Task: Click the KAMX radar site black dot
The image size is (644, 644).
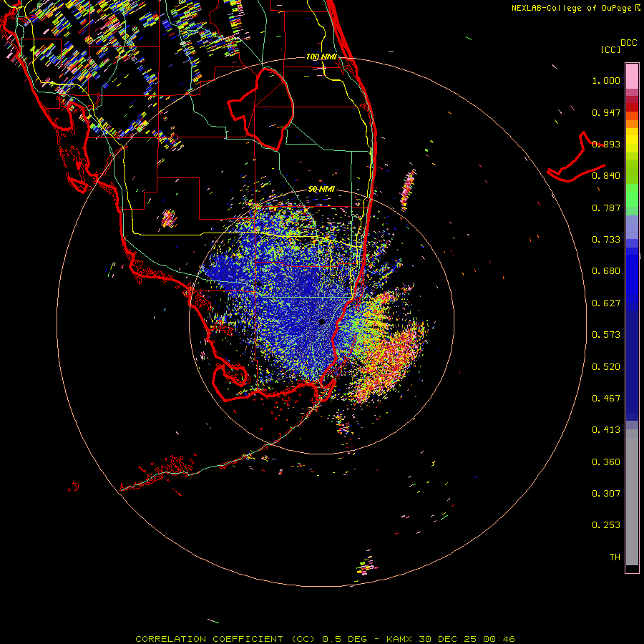Action: click(x=322, y=321)
